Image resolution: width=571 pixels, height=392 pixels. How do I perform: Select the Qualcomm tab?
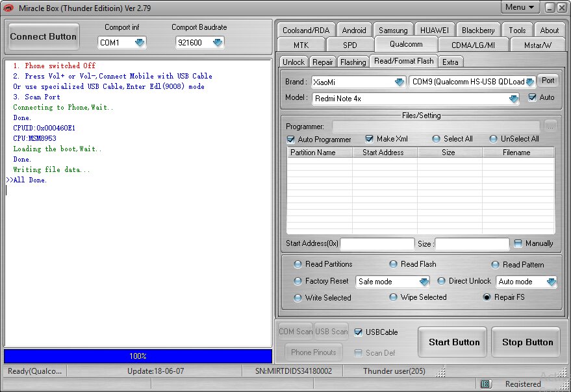coord(406,44)
